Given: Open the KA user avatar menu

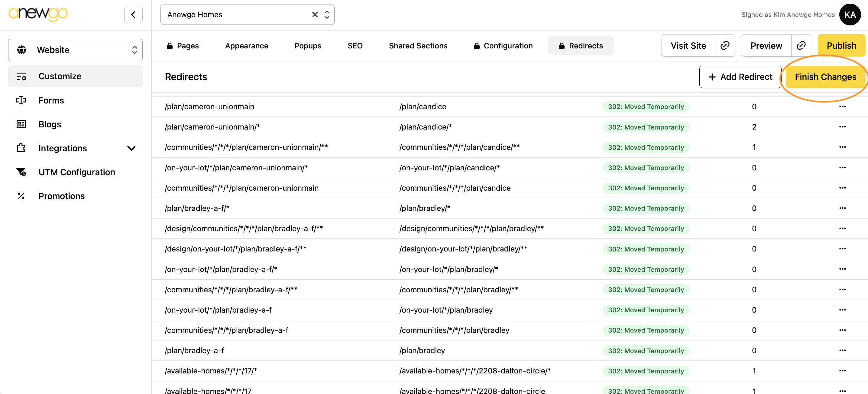Looking at the screenshot, I should click(x=850, y=15).
